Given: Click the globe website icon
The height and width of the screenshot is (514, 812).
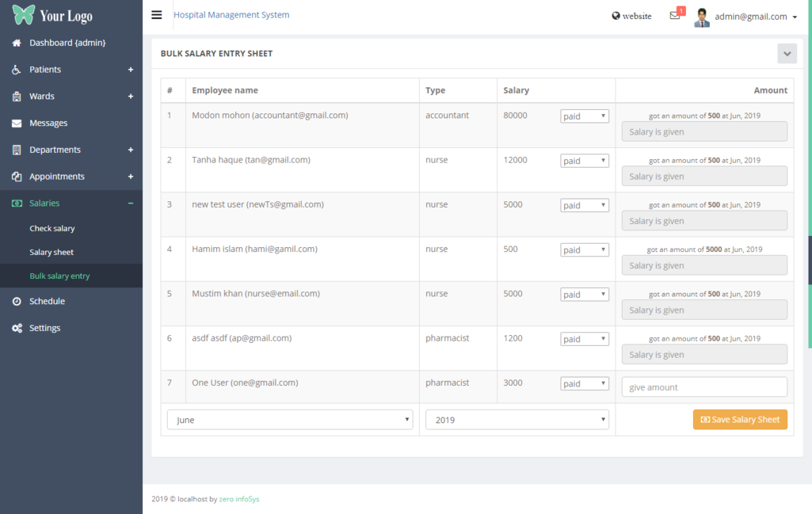Looking at the screenshot, I should (616, 16).
